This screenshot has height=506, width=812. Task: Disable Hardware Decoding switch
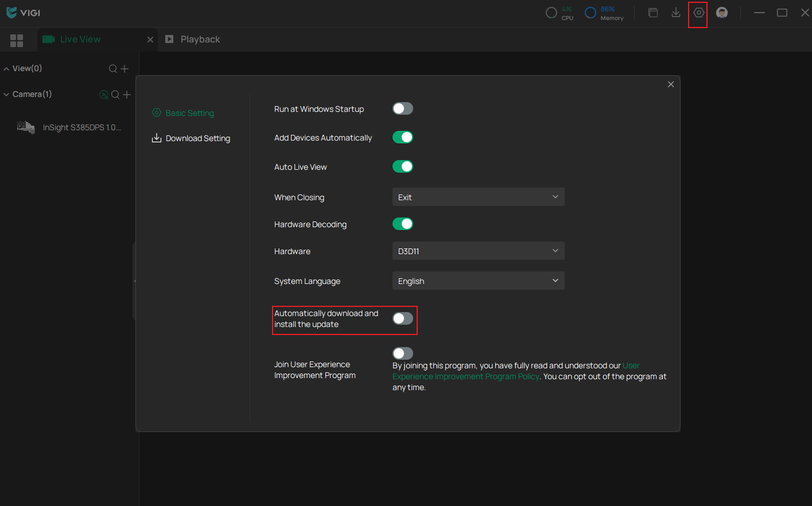tap(403, 224)
